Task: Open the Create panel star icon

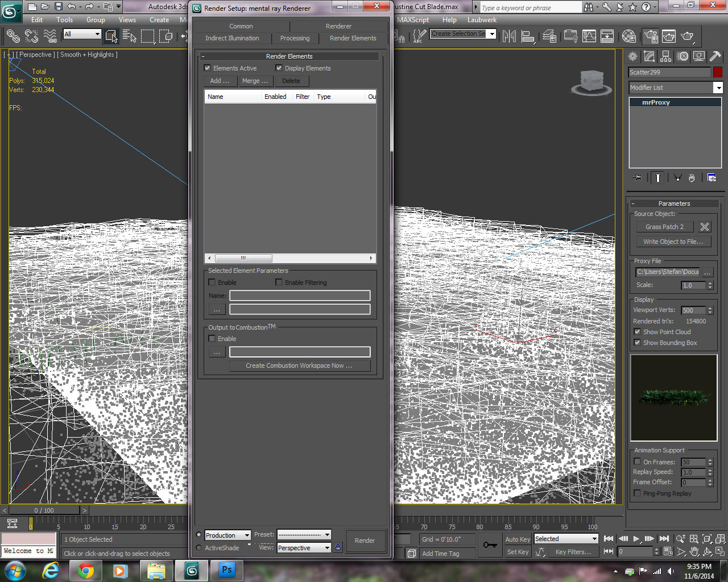Action: [x=633, y=56]
